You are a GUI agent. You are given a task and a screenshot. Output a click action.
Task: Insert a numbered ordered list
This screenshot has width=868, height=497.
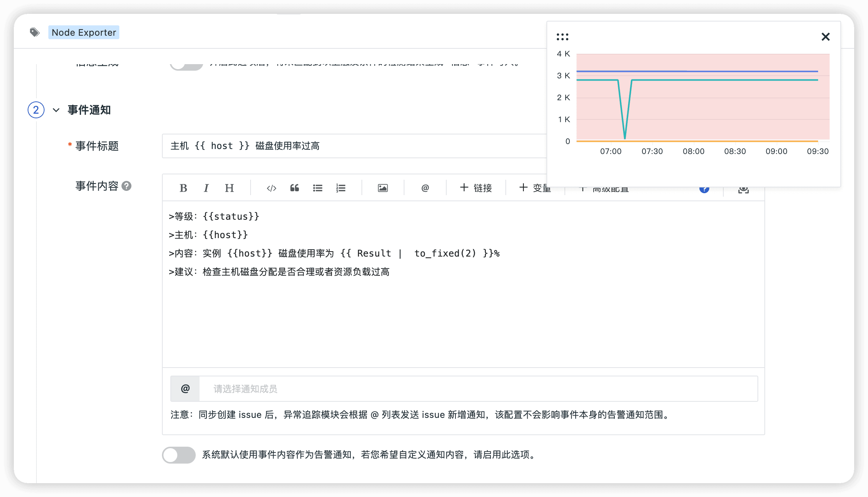pos(341,188)
